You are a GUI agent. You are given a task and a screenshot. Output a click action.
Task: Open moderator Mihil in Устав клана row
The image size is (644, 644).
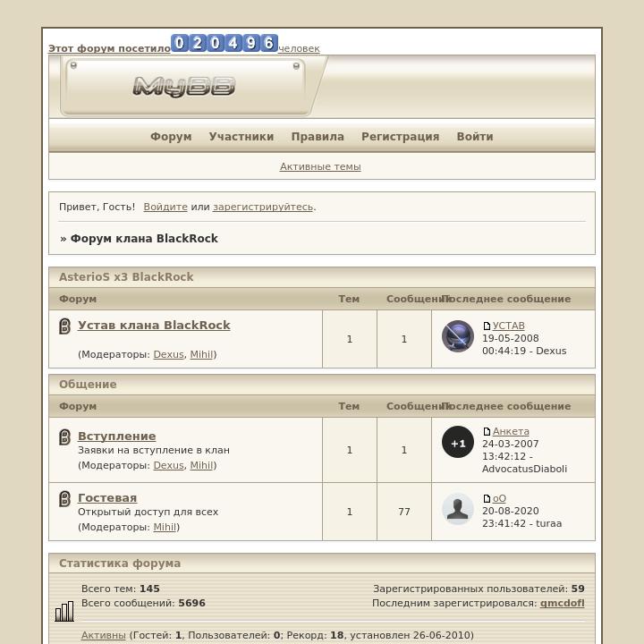pos(201,354)
